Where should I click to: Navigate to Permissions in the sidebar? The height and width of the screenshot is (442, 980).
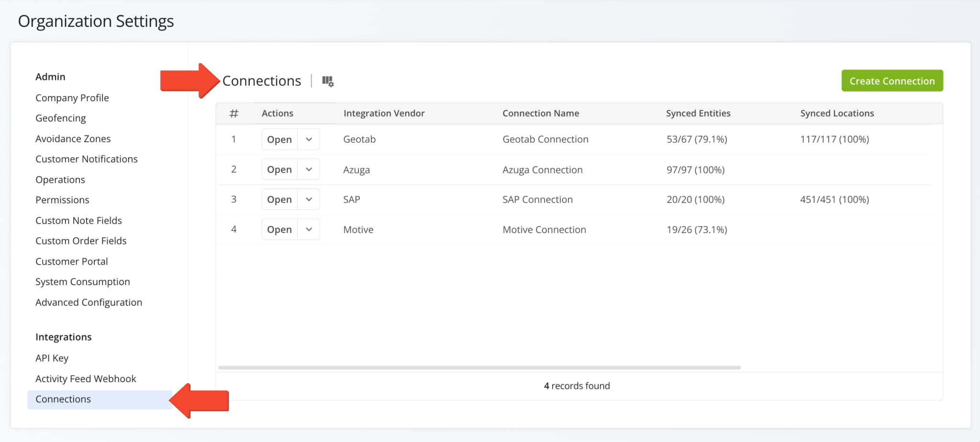pyautogui.click(x=62, y=200)
